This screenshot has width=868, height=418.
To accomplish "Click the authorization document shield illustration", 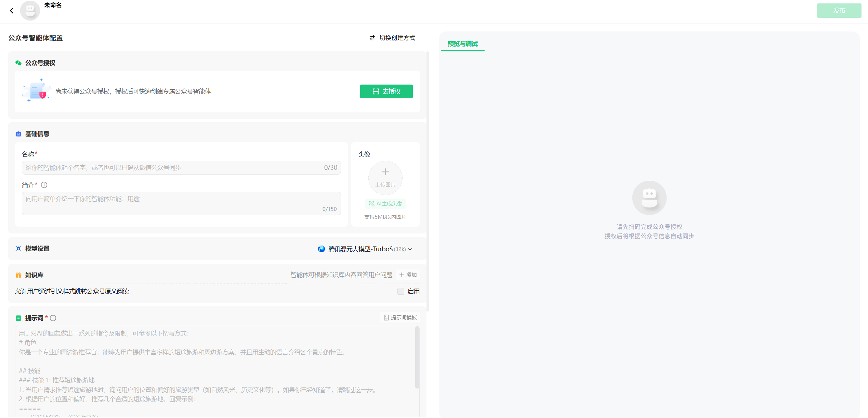I will (x=37, y=91).
